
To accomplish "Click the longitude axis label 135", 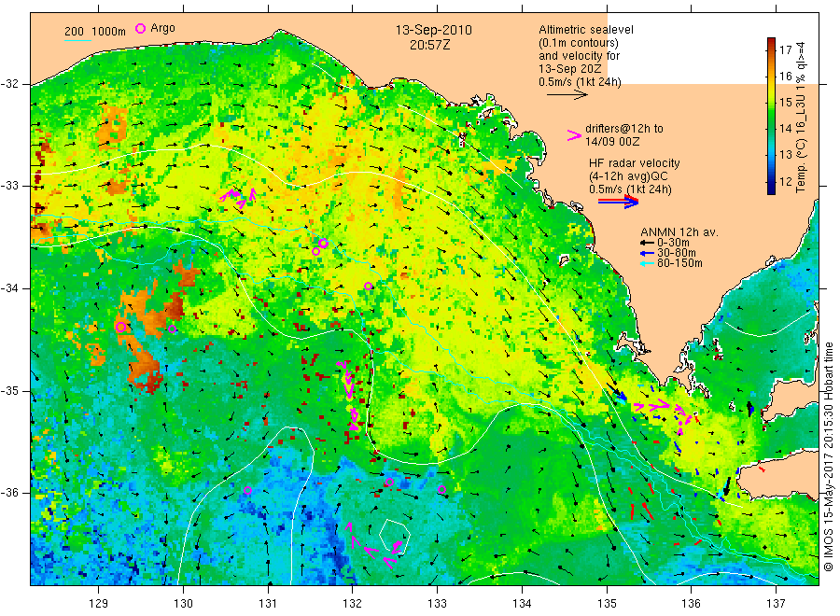I will pos(607,604).
